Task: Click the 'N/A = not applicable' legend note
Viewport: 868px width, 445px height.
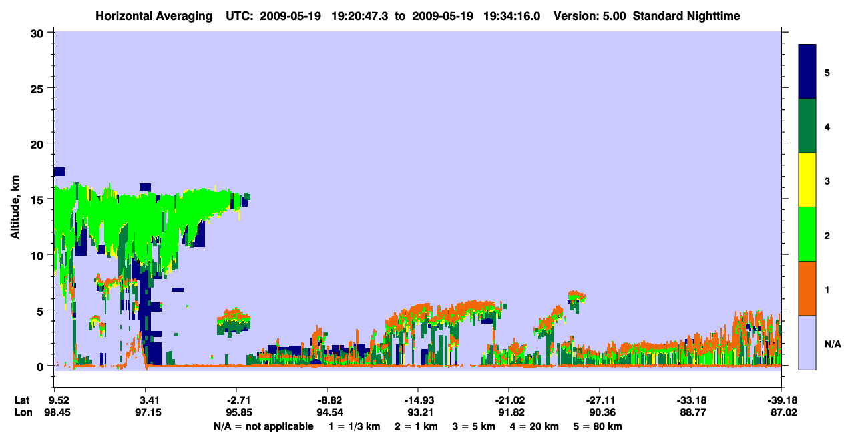Action: 263,427
